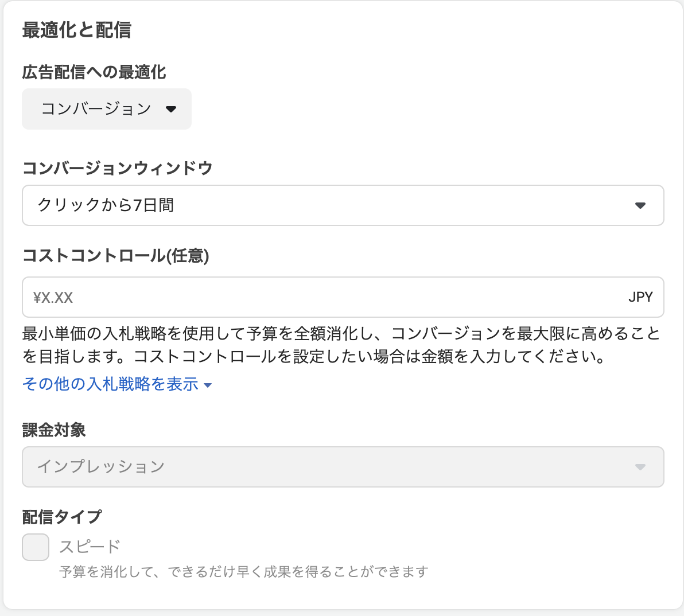Click the スピード checkbox label text
The image size is (684, 616).
click(x=90, y=547)
